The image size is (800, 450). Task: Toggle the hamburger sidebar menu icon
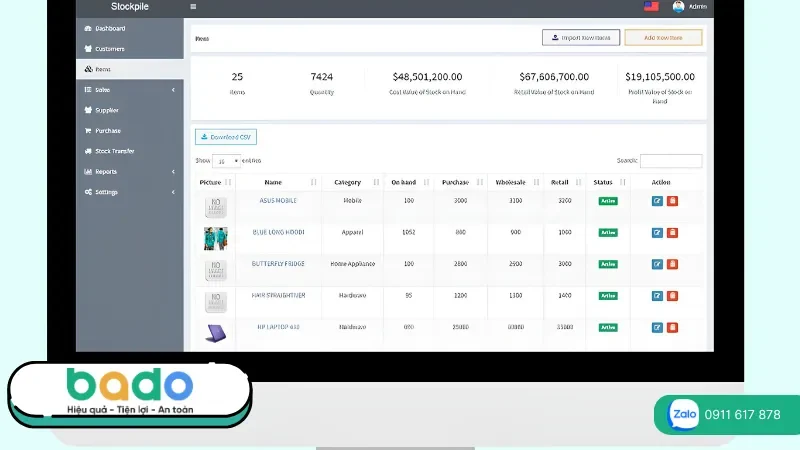pyautogui.click(x=193, y=7)
